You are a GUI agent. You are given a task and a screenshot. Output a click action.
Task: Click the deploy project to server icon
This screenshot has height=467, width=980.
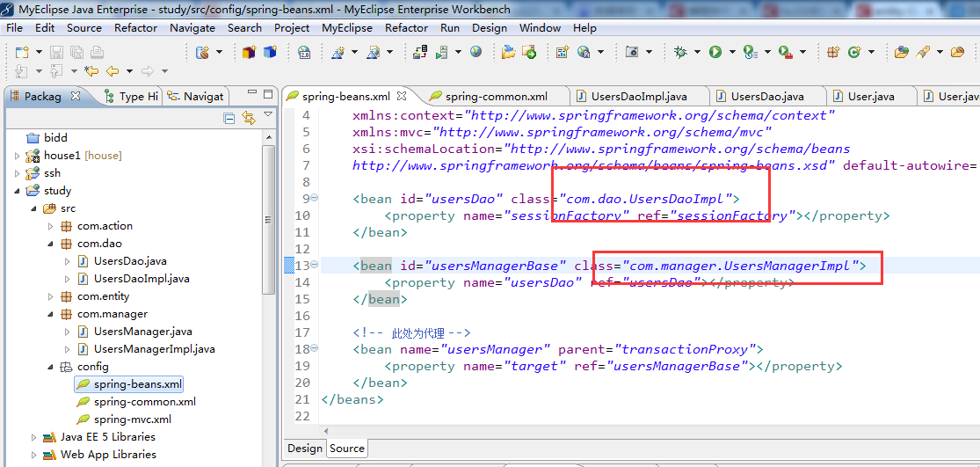click(420, 52)
